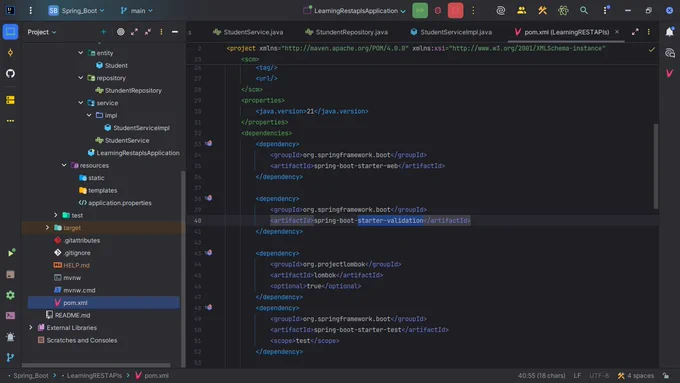
Task: Add new file with plus icon
Action: click(x=103, y=32)
